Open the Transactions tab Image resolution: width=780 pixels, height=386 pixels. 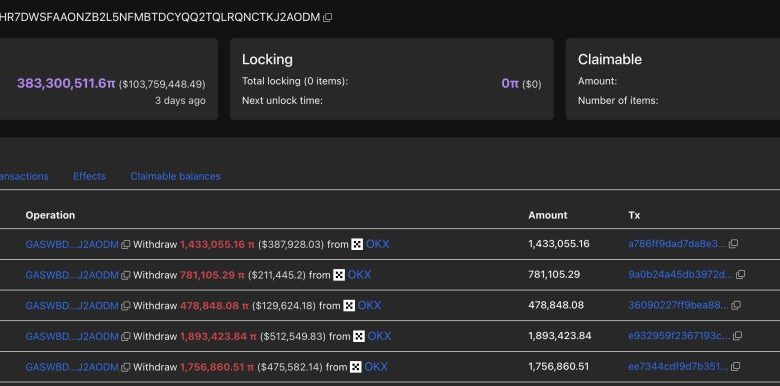coord(24,176)
